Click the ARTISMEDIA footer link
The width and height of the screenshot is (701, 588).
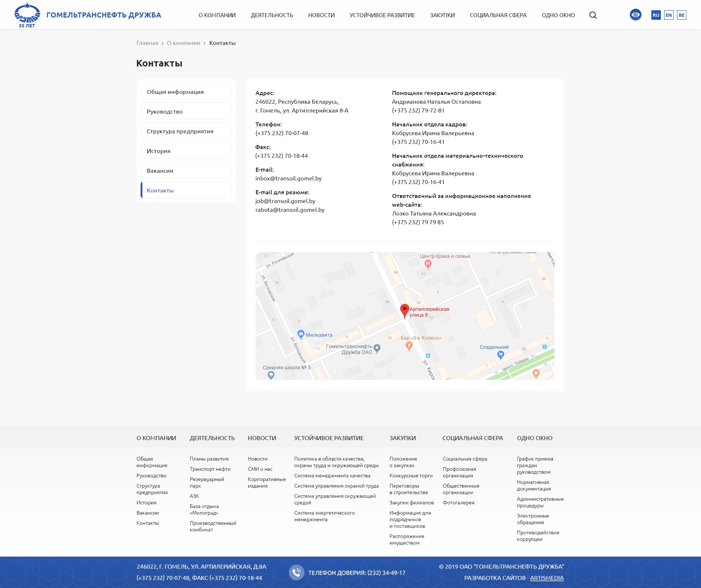pos(547,578)
